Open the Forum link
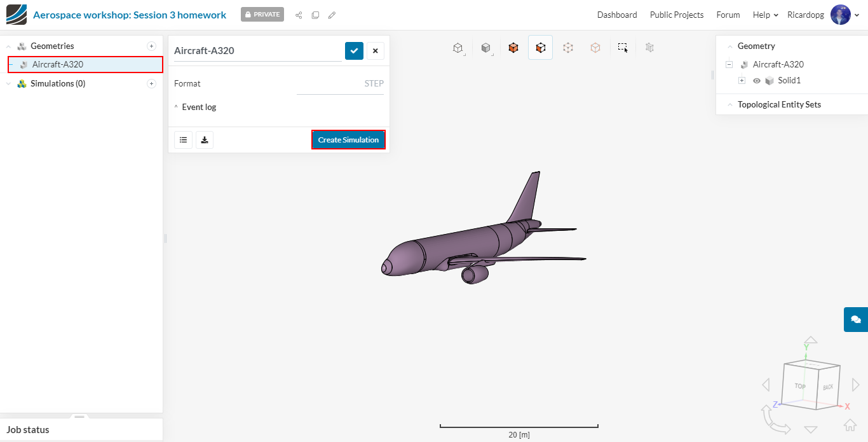This screenshot has height=442, width=868. pos(728,15)
